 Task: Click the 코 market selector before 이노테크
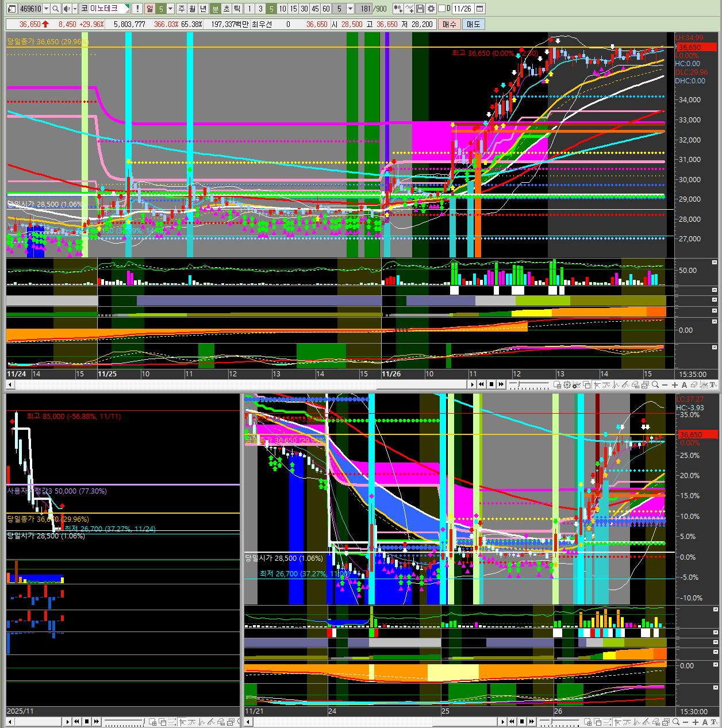[x=85, y=9]
